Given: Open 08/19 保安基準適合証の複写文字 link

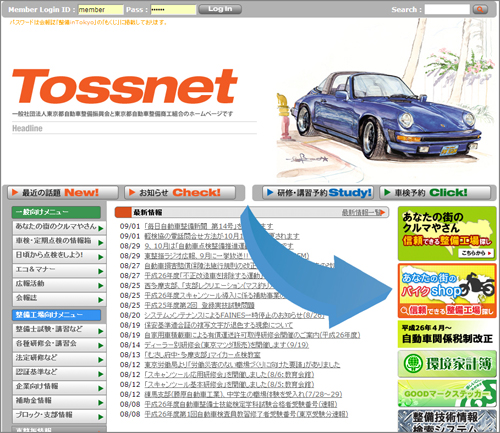Looking at the screenshot, I should (219, 325).
